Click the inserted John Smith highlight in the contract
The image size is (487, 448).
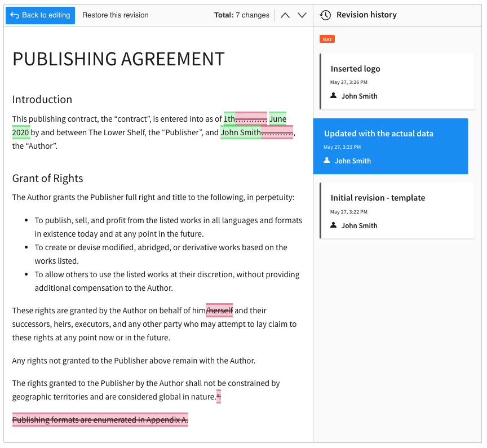click(x=240, y=132)
